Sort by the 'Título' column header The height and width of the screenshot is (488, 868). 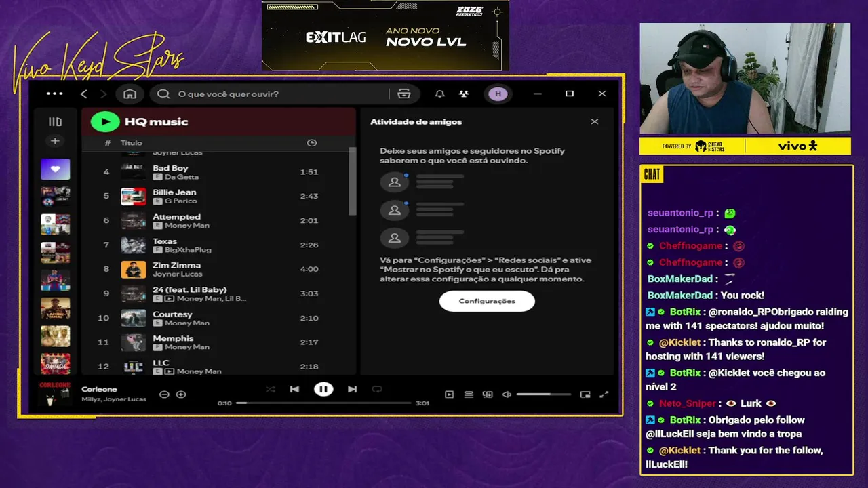(132, 143)
